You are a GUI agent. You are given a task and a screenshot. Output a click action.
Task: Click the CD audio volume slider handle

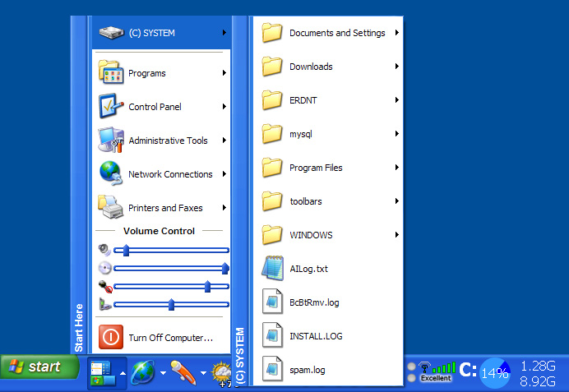pyautogui.click(x=225, y=269)
